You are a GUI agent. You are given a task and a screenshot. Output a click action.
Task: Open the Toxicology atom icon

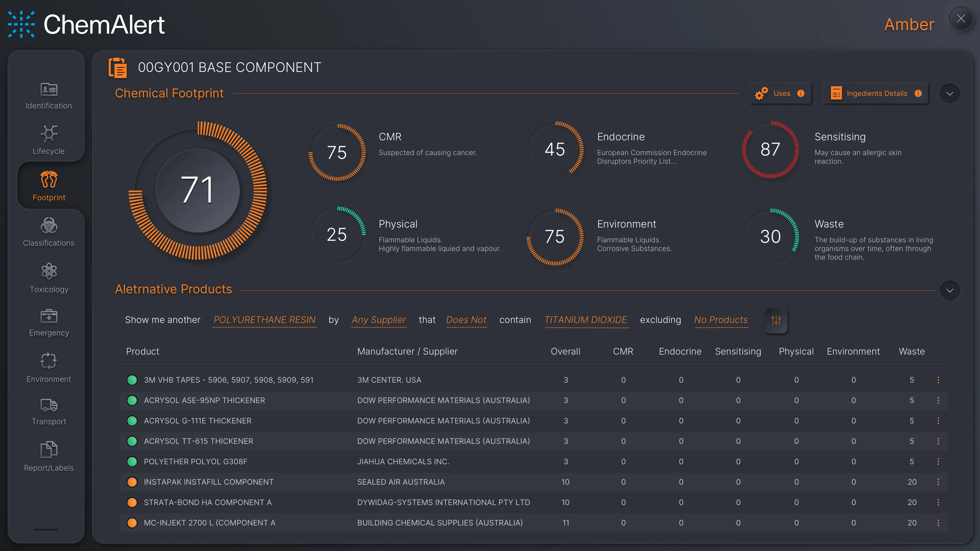[49, 271]
